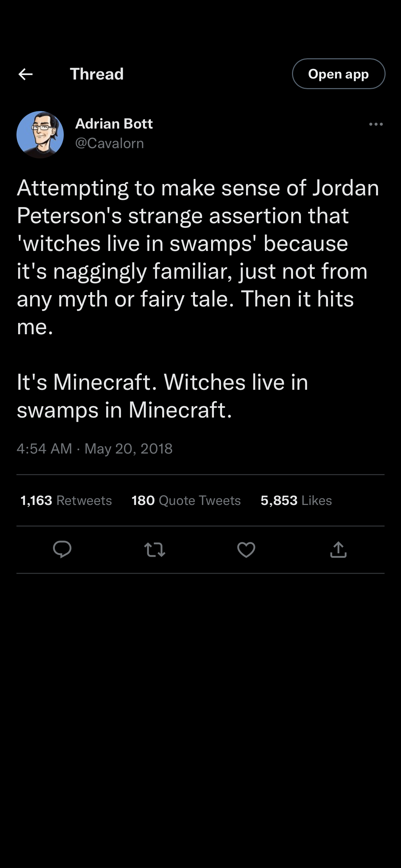The height and width of the screenshot is (868, 401).
Task: View the 1,163 Retweets list
Action: pos(66,501)
